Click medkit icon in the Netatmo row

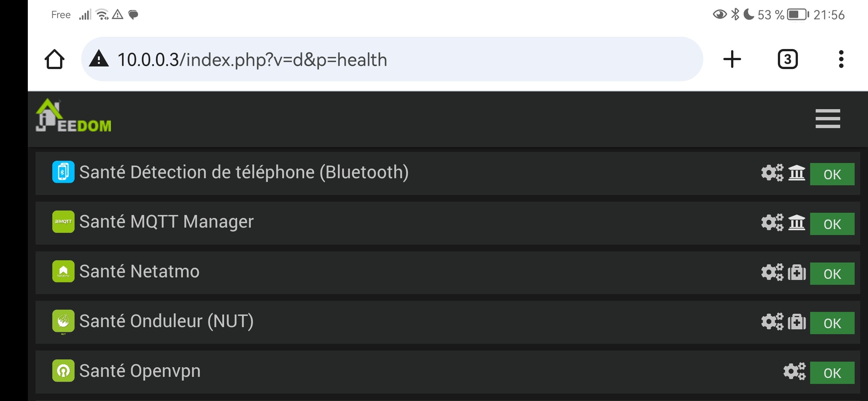[x=797, y=272]
